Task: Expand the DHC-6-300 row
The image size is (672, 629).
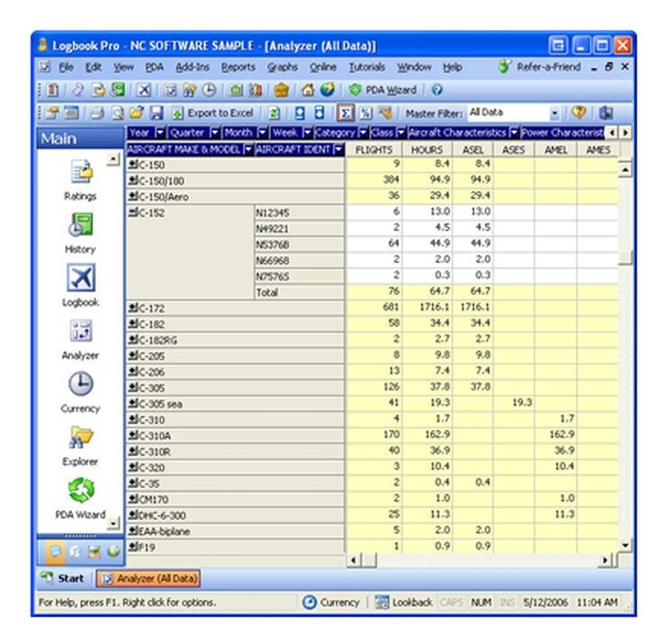Action: point(133,515)
